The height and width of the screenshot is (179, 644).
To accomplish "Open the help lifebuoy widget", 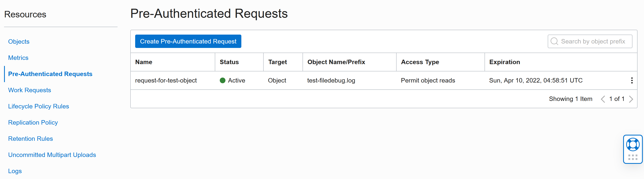I will point(633,145).
